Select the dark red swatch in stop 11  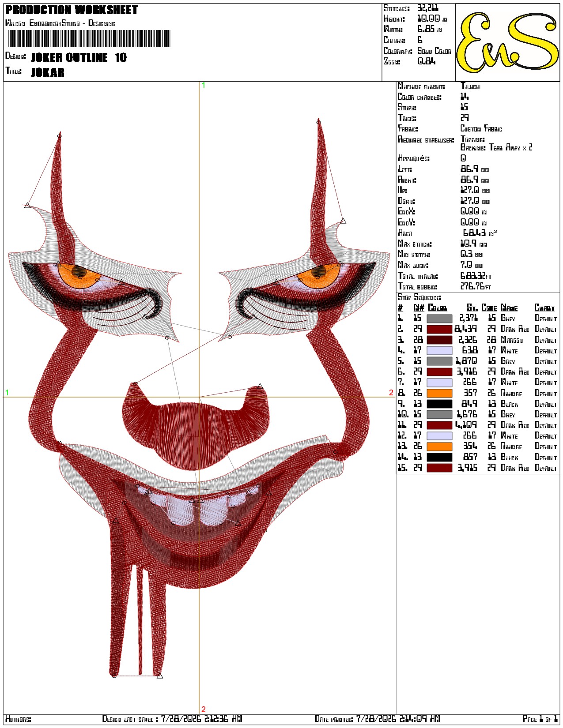tap(439, 425)
